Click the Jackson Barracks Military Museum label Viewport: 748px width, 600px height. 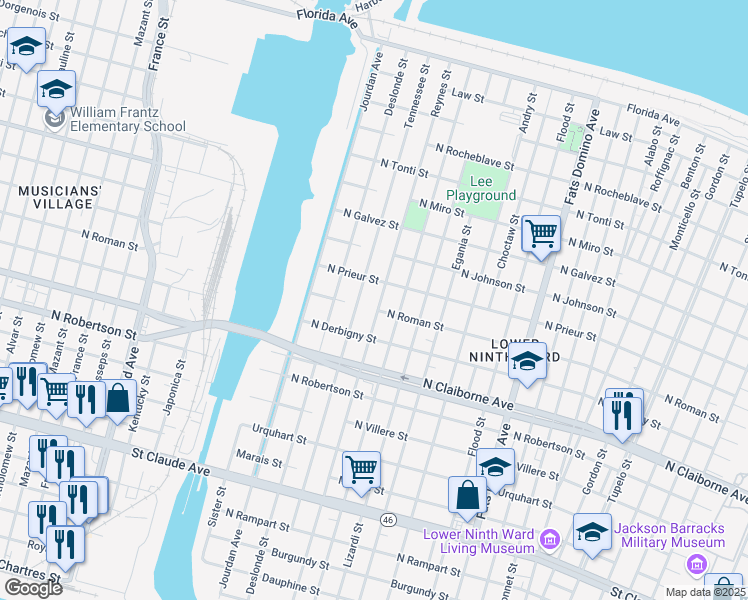[670, 535]
